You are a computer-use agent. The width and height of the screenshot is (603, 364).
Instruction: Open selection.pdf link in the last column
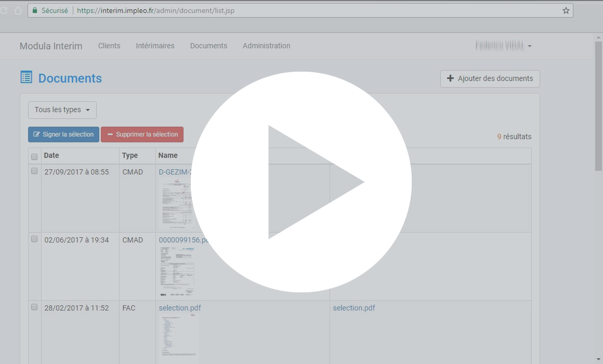point(354,308)
